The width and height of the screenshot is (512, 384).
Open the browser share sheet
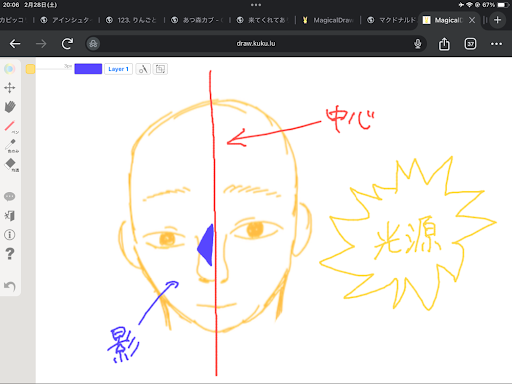tap(444, 44)
